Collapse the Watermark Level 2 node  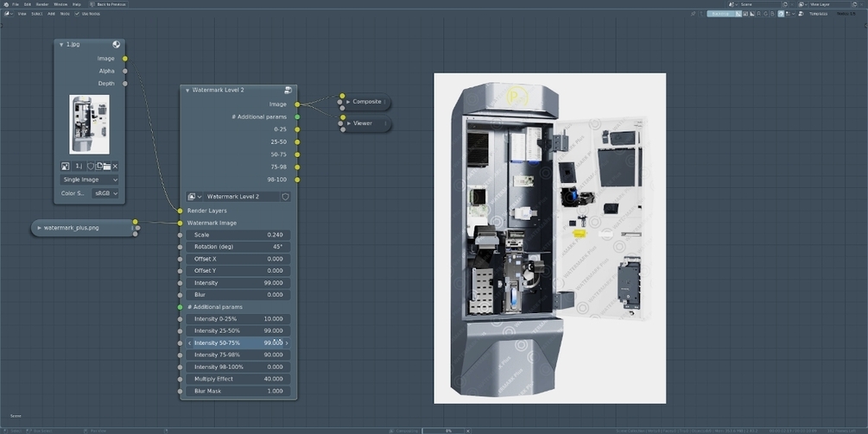click(x=187, y=90)
